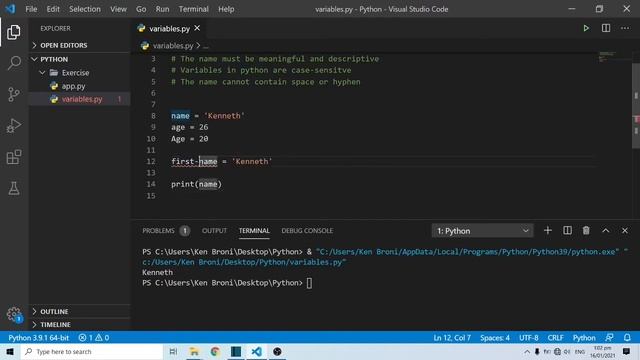The width and height of the screenshot is (640, 360).
Task: Open the Source Control view icon
Action: click(x=14, y=94)
